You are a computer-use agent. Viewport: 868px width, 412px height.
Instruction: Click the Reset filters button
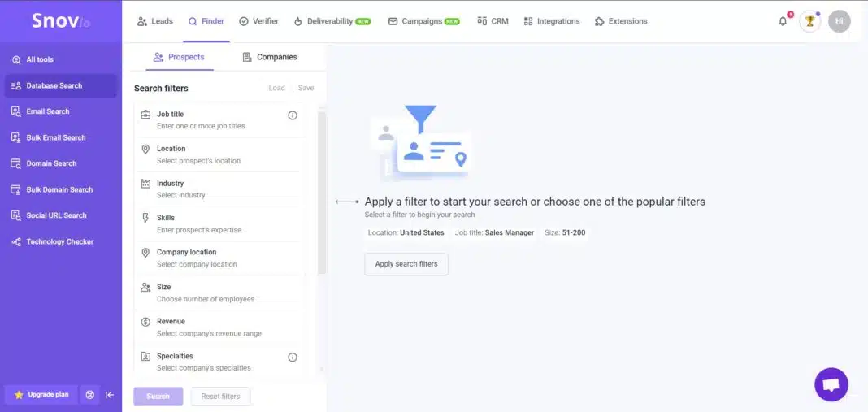click(x=220, y=397)
